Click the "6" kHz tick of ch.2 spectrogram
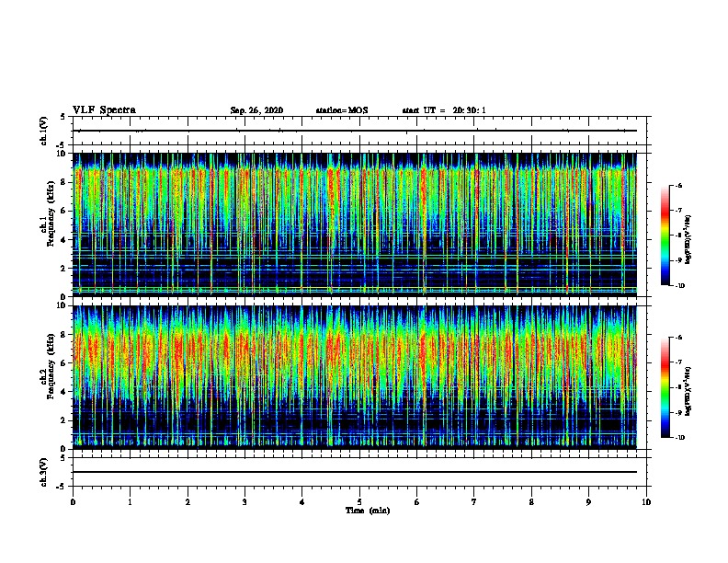 click(64, 362)
